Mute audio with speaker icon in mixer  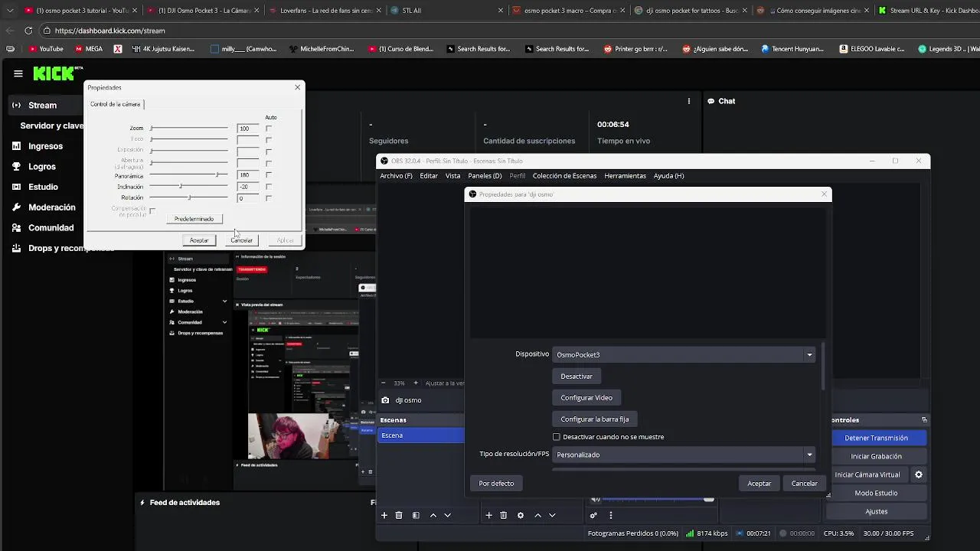pos(596,500)
